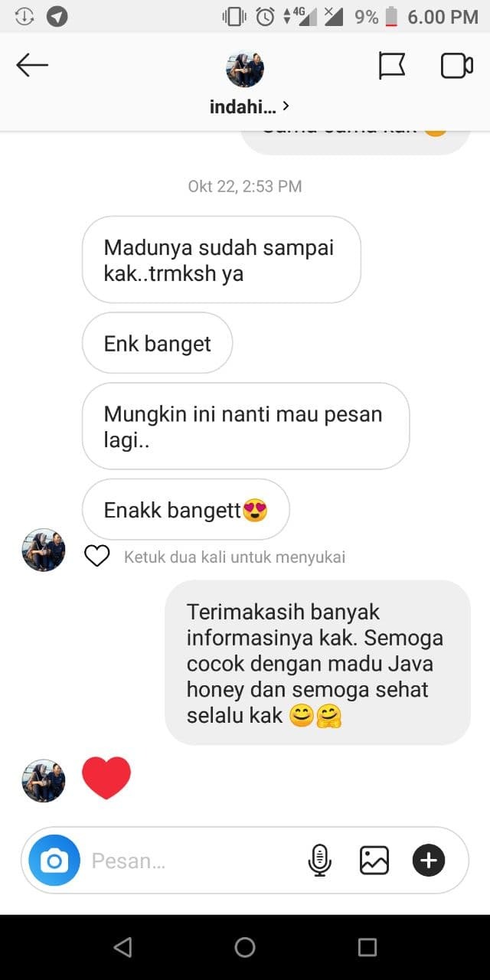Select the "Terimakasih banyak informasinya" reply bubble
The width and height of the screenshot is (490, 980).
(x=318, y=663)
